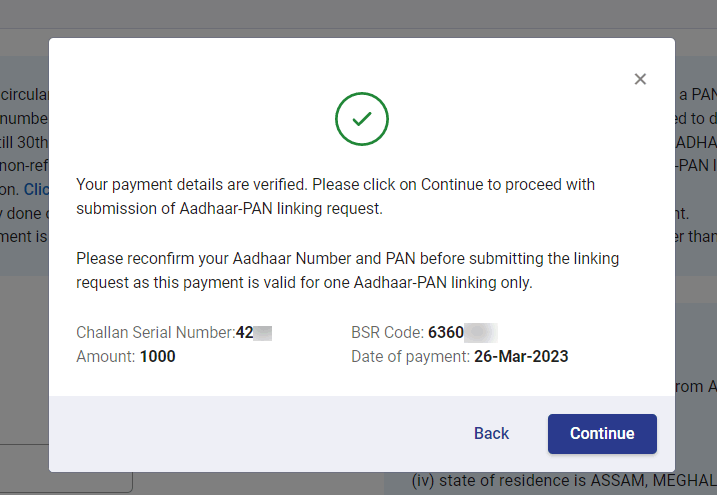Click the 'submission of Aadhaar-PAN linking request' line
Screen dimensions: 717x495
(229, 208)
